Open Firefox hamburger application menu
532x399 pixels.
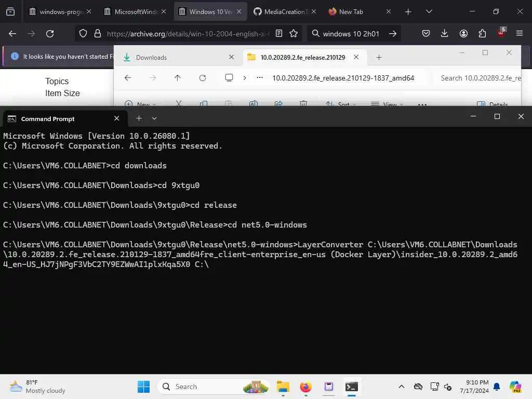point(520,34)
